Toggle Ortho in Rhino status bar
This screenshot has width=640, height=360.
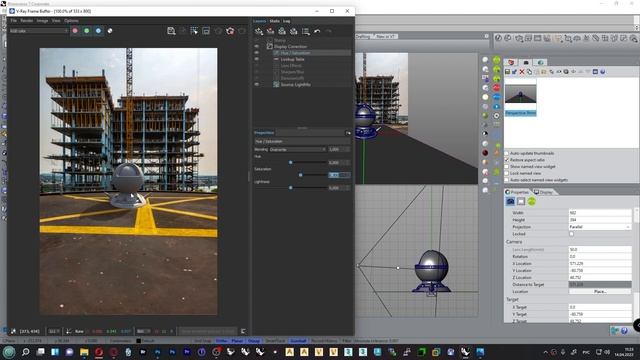tap(222, 340)
